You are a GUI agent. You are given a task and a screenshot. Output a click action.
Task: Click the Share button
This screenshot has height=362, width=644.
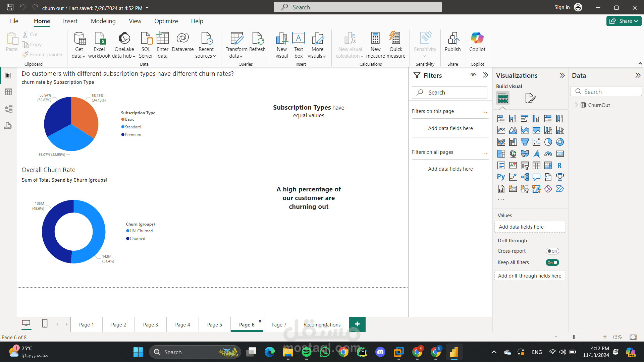point(624,21)
